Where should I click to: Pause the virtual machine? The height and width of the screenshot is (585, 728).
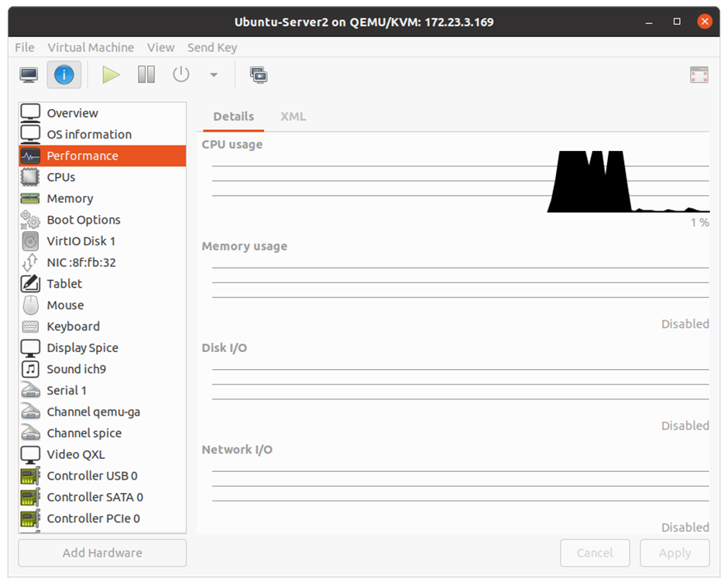(146, 75)
